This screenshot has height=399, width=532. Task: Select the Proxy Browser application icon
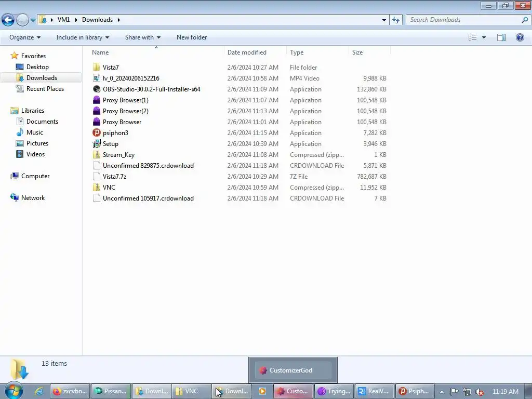pos(96,122)
